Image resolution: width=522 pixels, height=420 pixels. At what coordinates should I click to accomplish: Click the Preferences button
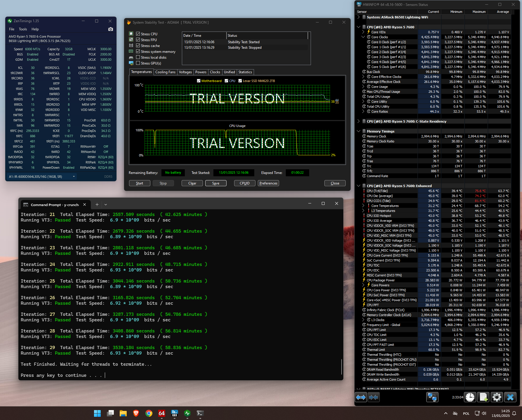[268, 183]
